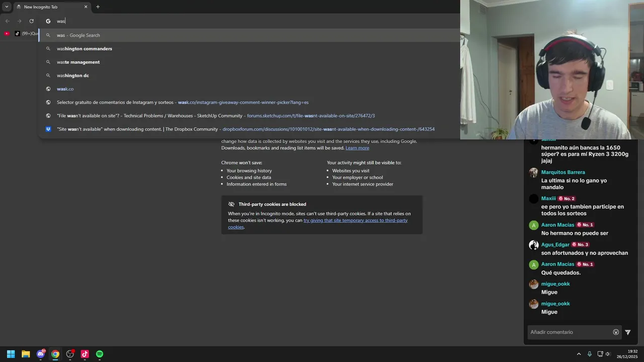The image size is (644, 362).
Task: Open the emoji picker in comment box
Action: point(616,332)
